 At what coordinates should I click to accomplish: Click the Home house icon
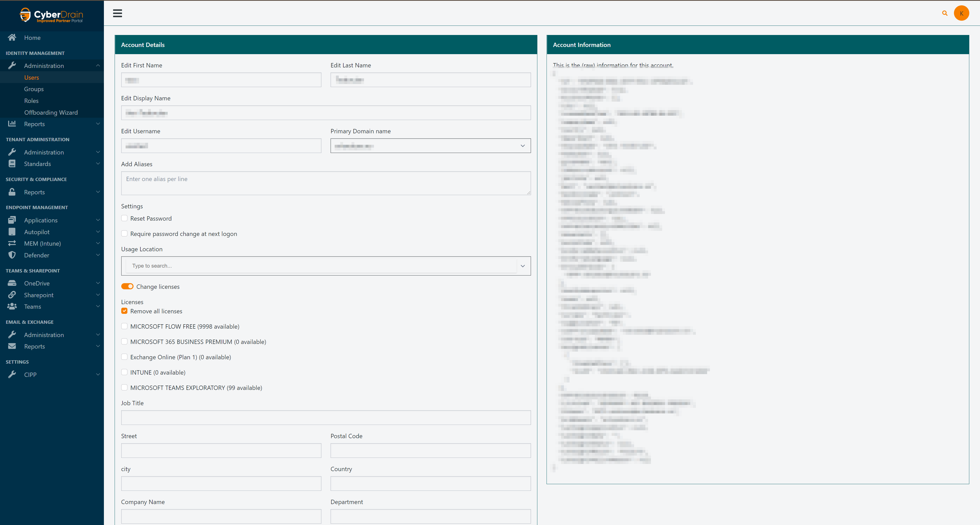point(12,37)
